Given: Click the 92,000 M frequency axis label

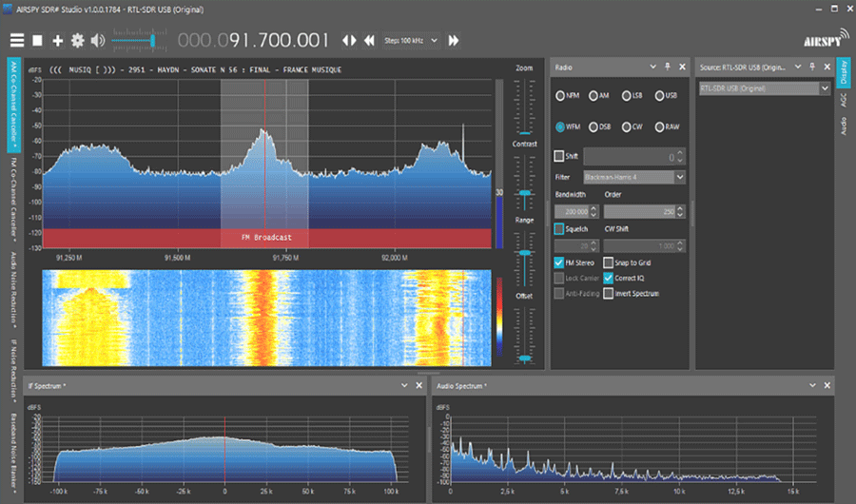Looking at the screenshot, I should [x=395, y=258].
